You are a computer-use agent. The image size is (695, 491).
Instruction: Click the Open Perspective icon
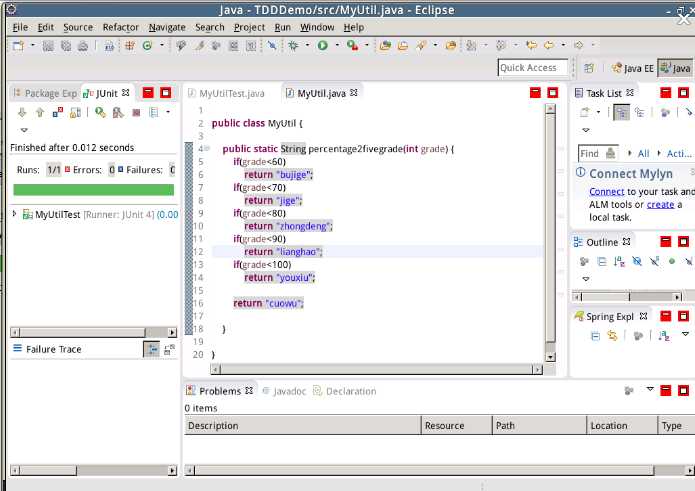pos(589,68)
